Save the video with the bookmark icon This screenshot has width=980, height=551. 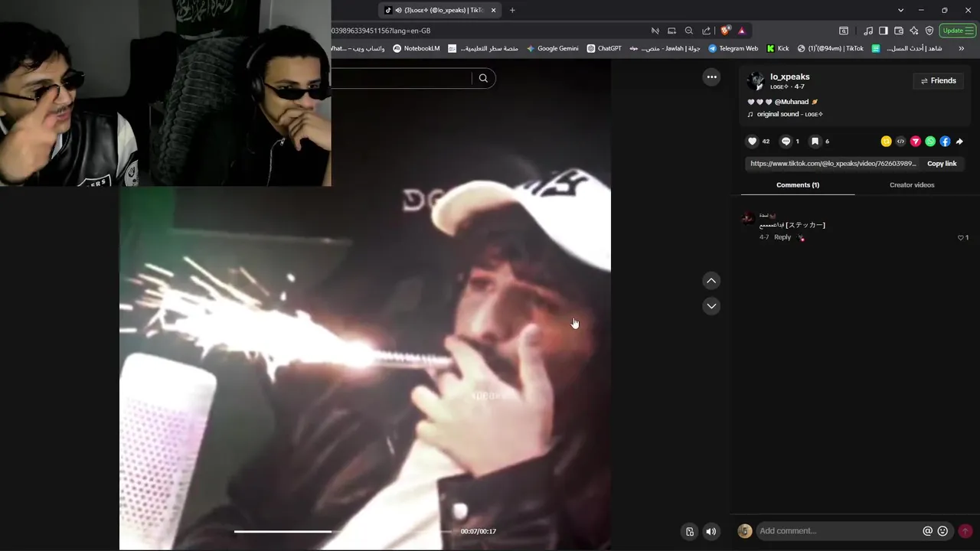(x=815, y=142)
